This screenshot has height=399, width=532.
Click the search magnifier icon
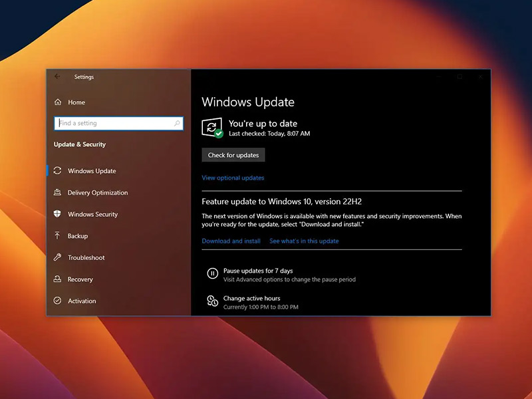coord(177,123)
